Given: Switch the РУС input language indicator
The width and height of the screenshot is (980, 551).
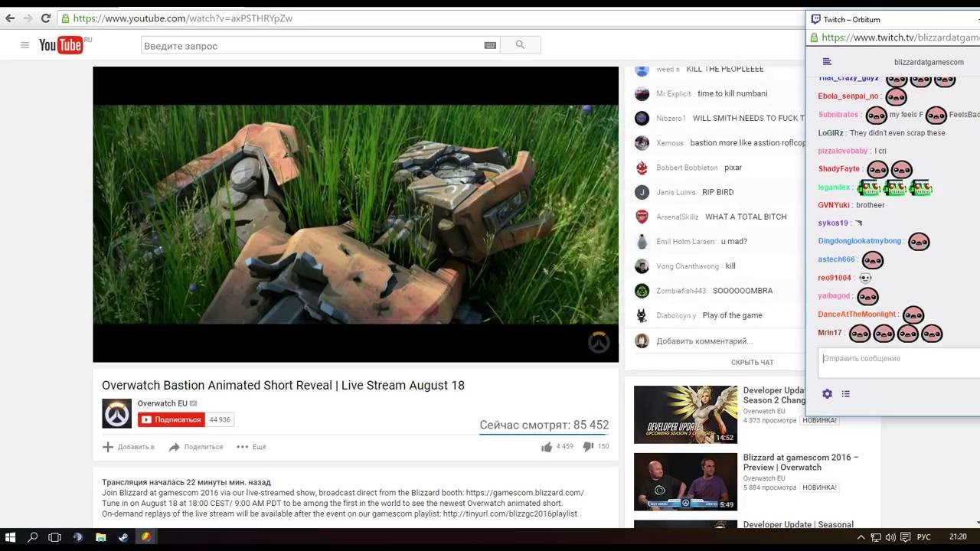Looking at the screenshot, I should point(924,537).
